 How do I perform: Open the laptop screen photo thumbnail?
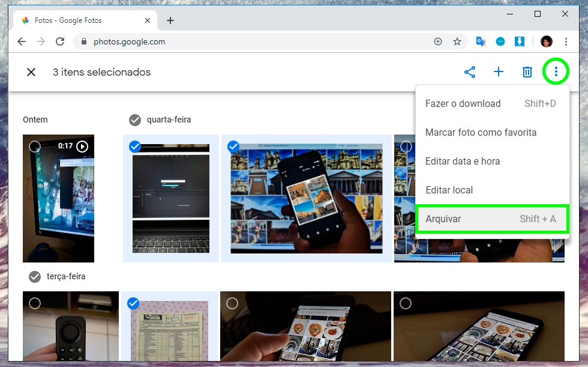pyautogui.click(x=171, y=198)
